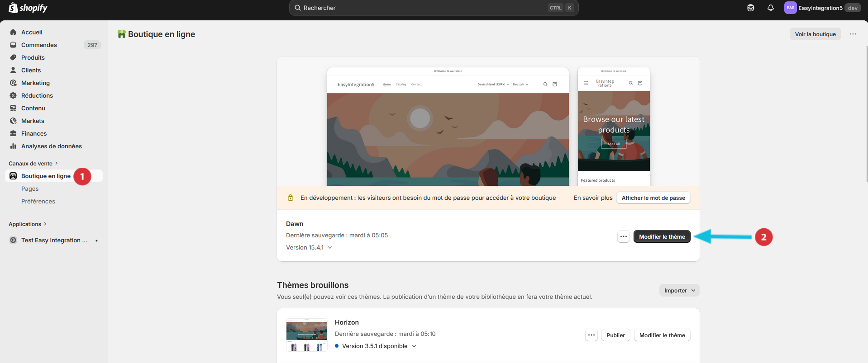Open Test Easy Integration app
The width and height of the screenshot is (868, 363).
click(54, 240)
